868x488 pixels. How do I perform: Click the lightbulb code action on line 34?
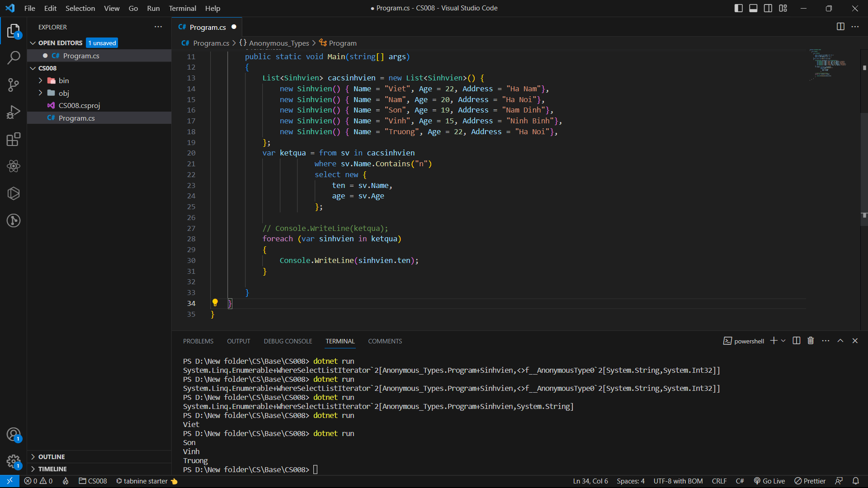215,303
